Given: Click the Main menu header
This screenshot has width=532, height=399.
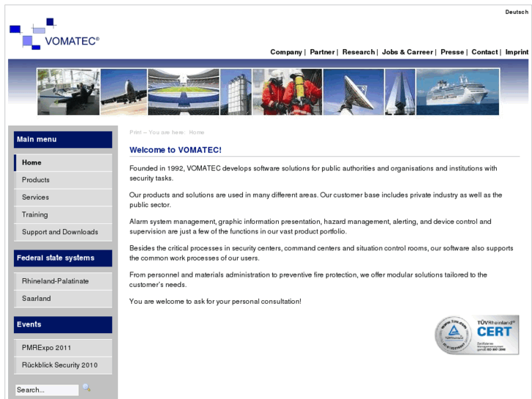Looking at the screenshot, I should (x=63, y=140).
